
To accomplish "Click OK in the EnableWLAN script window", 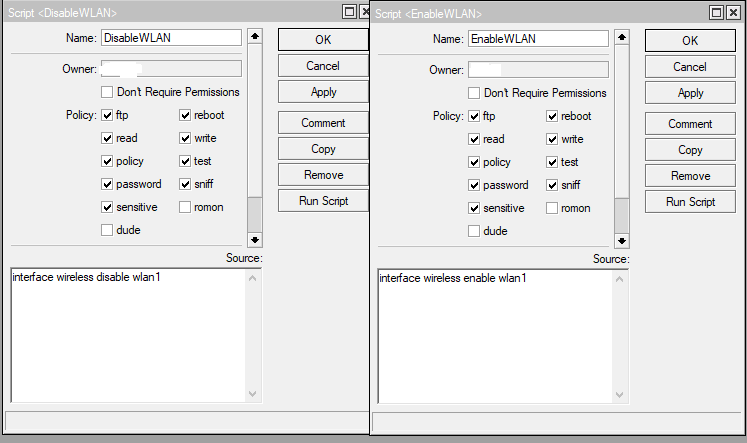I will tap(690, 40).
